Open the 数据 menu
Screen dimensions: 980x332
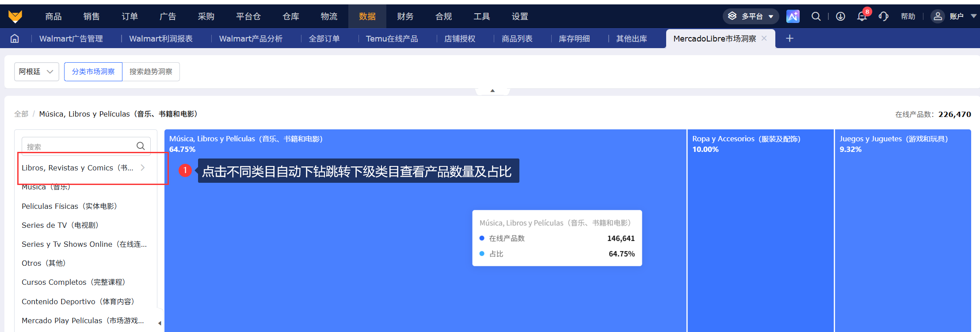click(x=367, y=16)
